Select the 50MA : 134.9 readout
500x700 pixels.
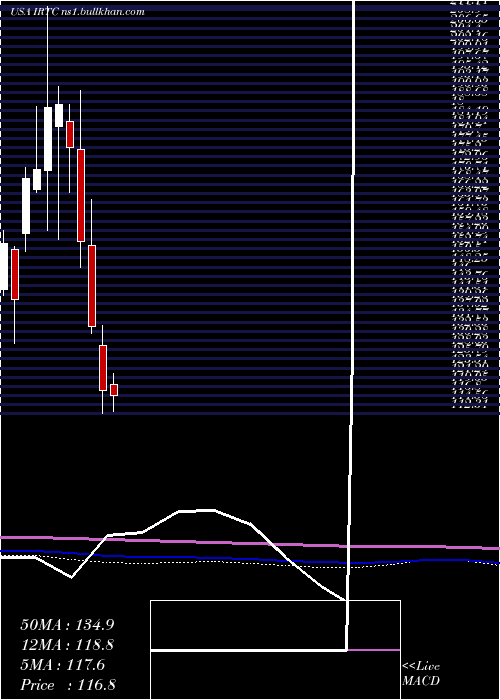click(67, 625)
